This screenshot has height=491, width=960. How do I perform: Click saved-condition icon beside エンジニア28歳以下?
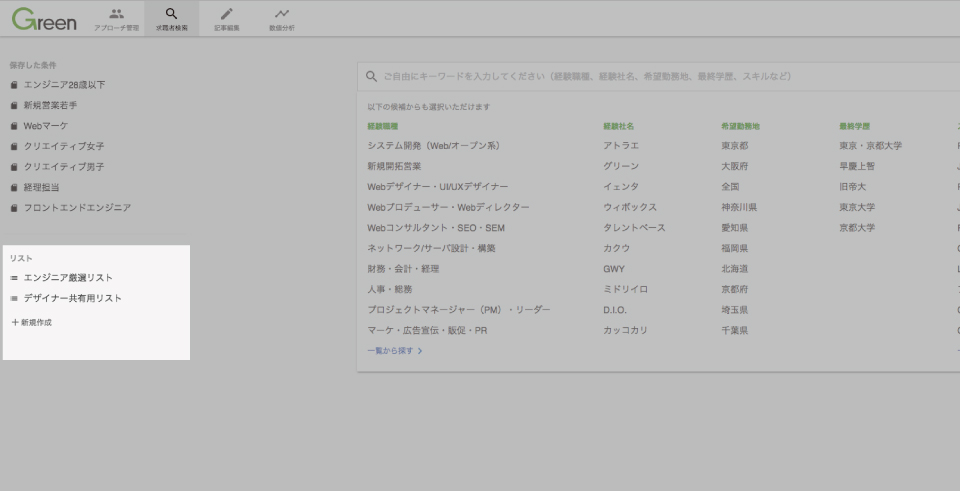coord(14,85)
